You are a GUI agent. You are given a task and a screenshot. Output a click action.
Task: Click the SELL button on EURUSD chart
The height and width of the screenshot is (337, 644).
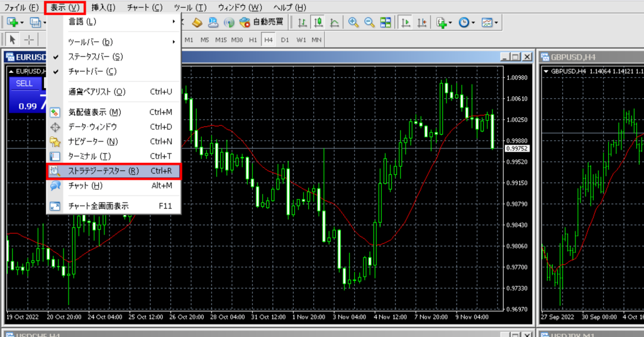(25, 84)
